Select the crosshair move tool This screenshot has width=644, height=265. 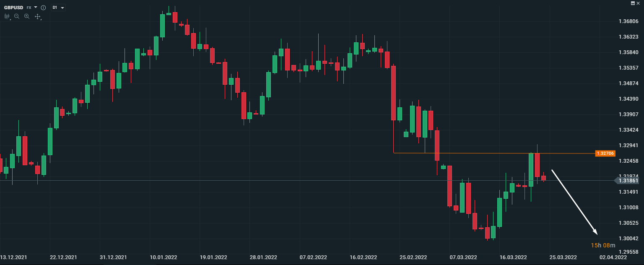coord(37,16)
